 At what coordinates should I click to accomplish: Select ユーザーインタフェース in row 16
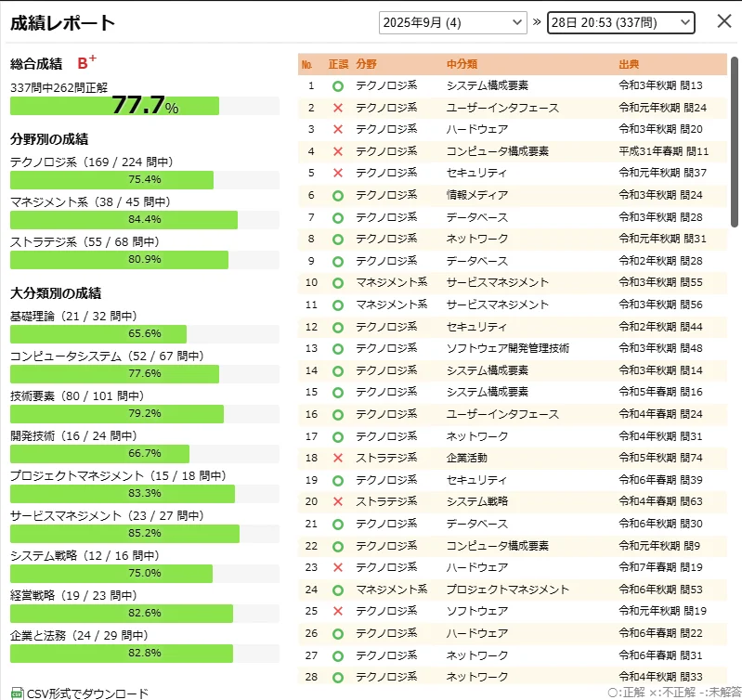tap(502, 414)
